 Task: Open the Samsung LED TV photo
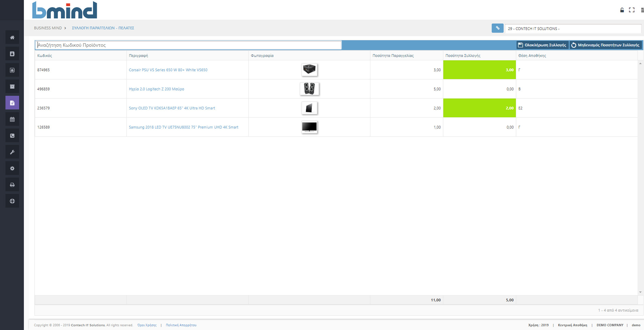[309, 127]
